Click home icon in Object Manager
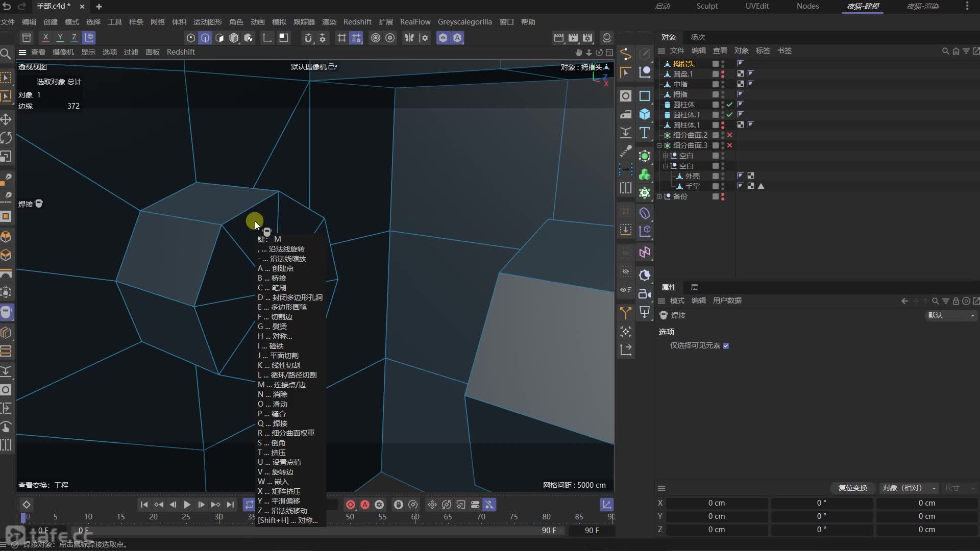 956,51
